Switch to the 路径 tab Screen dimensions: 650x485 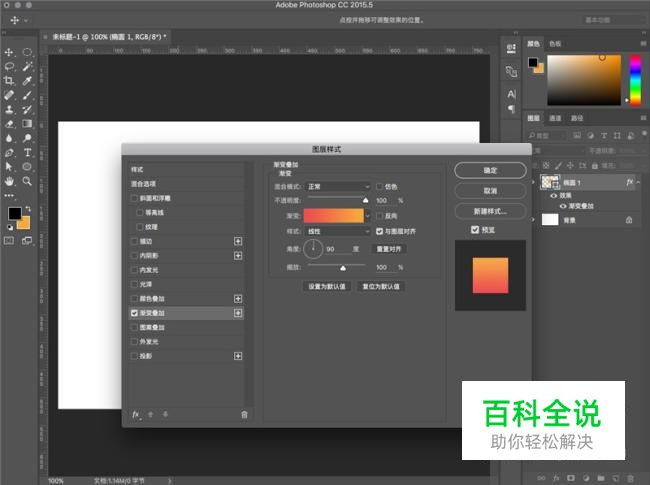[x=577, y=118]
